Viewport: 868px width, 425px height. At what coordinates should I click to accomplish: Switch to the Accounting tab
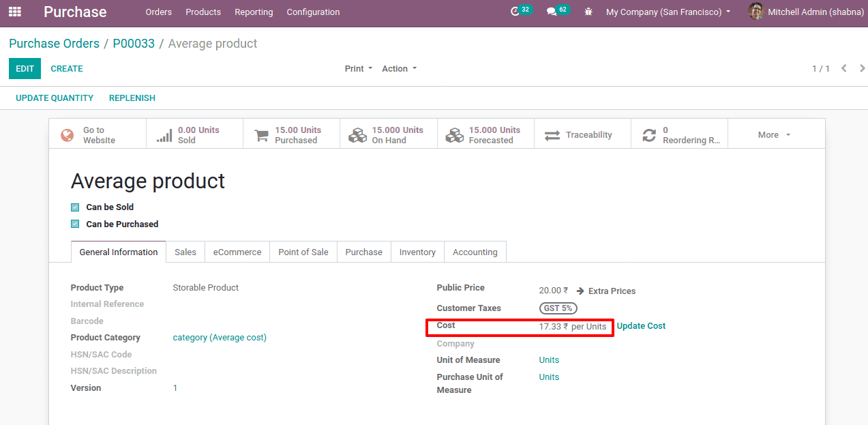[x=475, y=252]
